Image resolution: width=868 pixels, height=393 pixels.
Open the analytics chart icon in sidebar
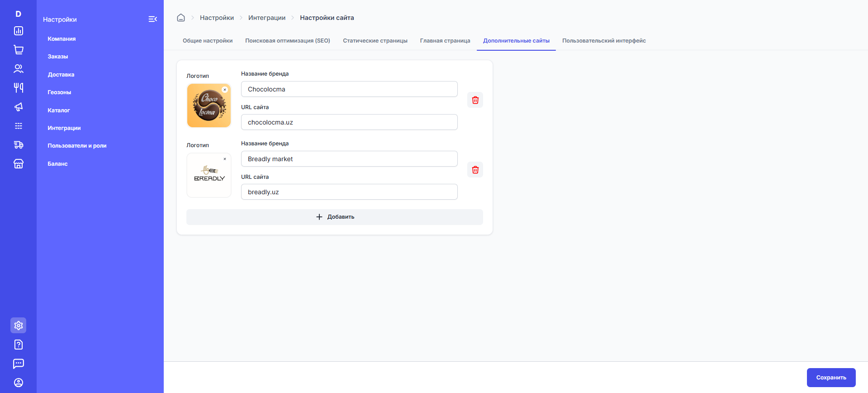[x=19, y=31]
